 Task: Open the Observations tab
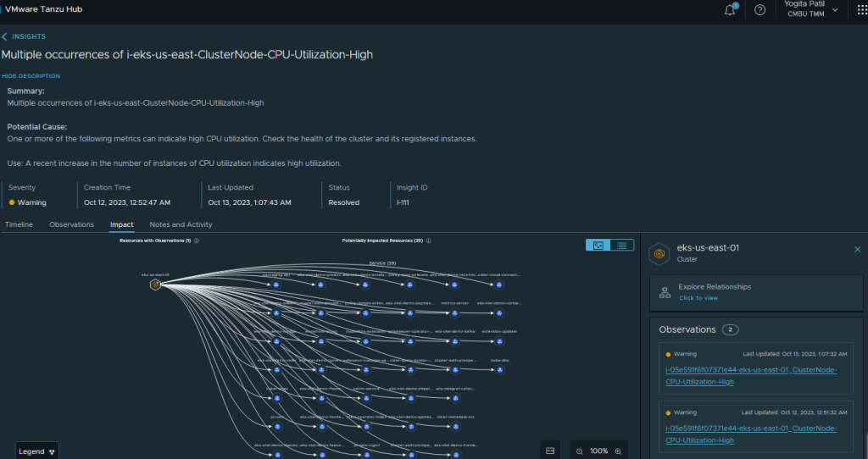pos(71,224)
